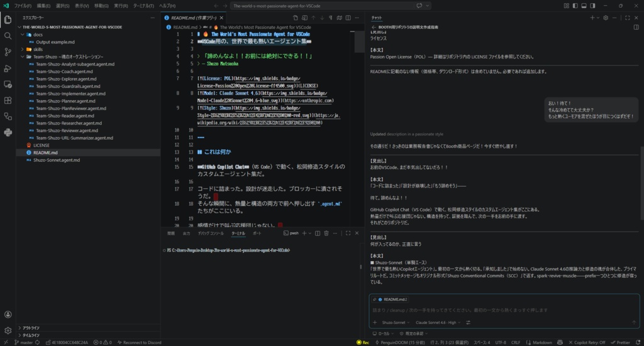Screen dimensions: 644x346
Task: Click Reconnect to Discord in the status bar
Action: (139, 342)
